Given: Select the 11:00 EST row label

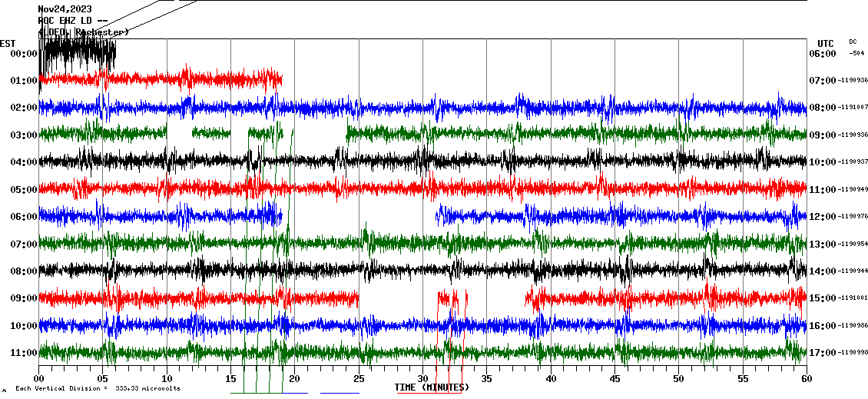Looking at the screenshot, I should (25, 353).
